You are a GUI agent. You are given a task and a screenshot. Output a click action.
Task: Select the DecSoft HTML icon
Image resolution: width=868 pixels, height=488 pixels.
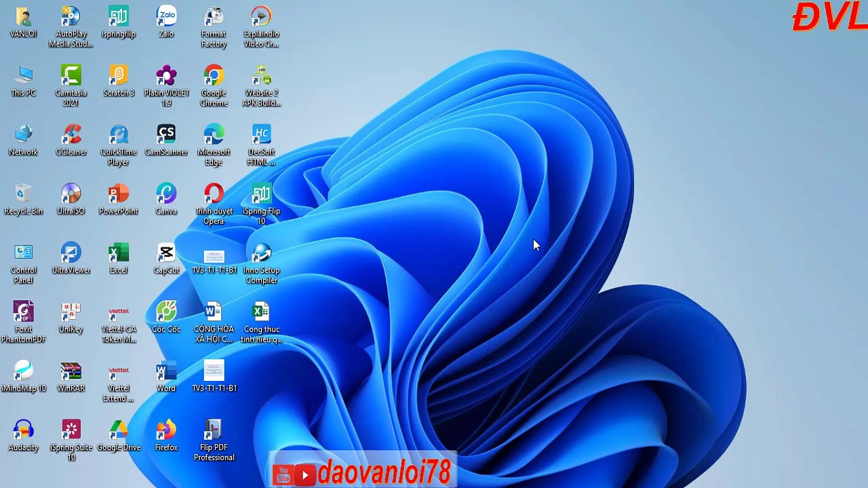coord(261,145)
